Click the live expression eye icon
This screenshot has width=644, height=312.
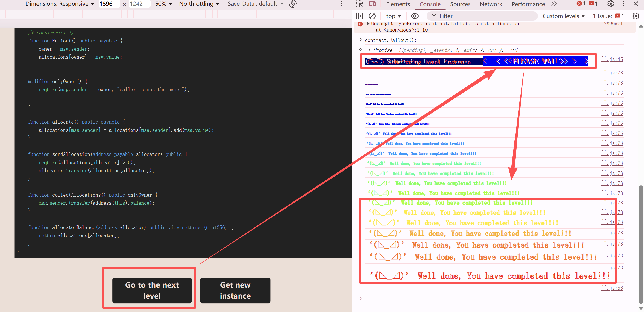(415, 16)
